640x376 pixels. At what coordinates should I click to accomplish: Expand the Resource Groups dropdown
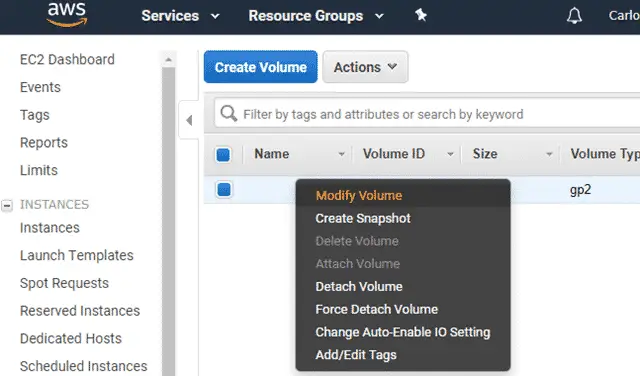pyautogui.click(x=316, y=16)
